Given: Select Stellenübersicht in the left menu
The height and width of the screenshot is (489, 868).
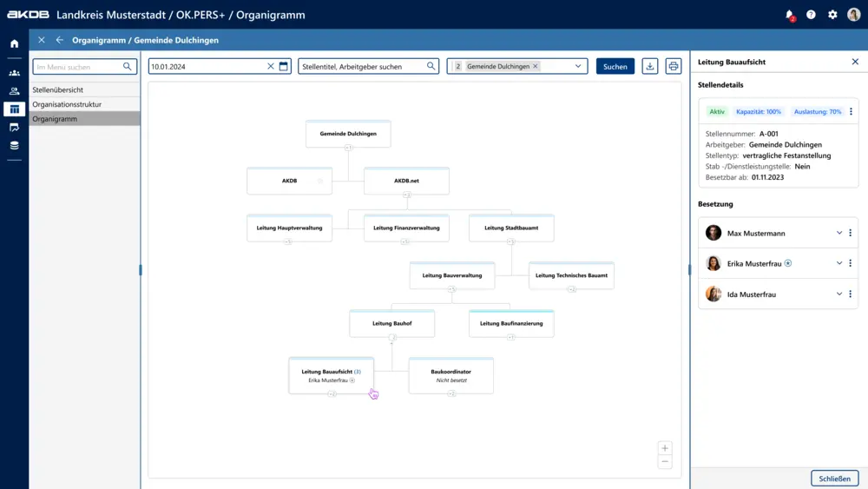Looking at the screenshot, I should (x=58, y=89).
